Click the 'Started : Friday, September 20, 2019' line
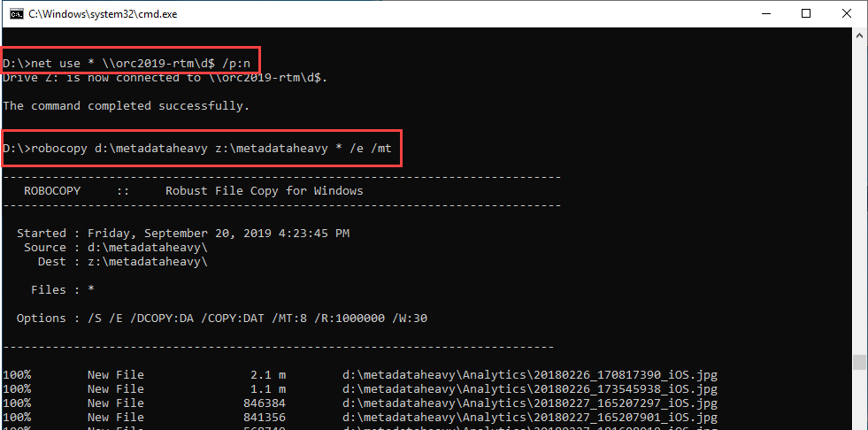The image size is (868, 430). pyautogui.click(x=183, y=234)
